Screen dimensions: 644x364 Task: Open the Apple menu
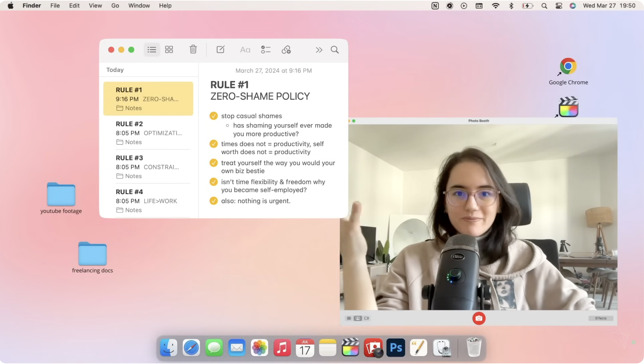point(11,6)
